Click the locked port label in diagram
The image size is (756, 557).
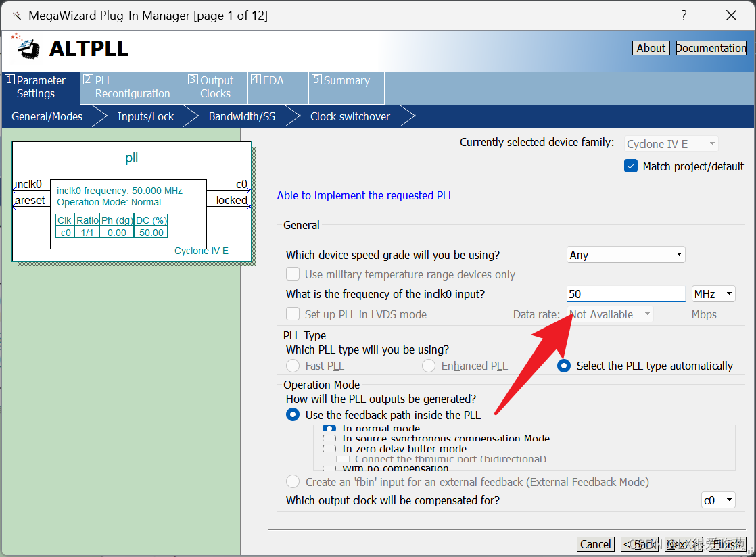[231, 201]
